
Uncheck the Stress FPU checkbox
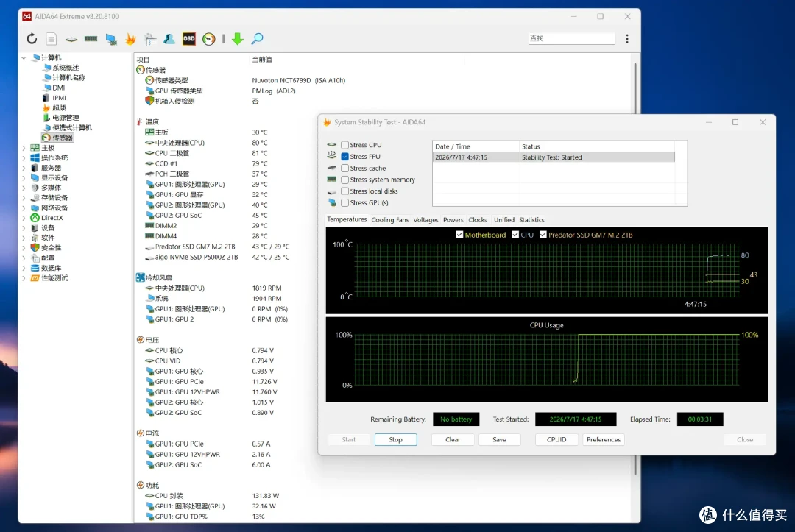[x=344, y=157]
